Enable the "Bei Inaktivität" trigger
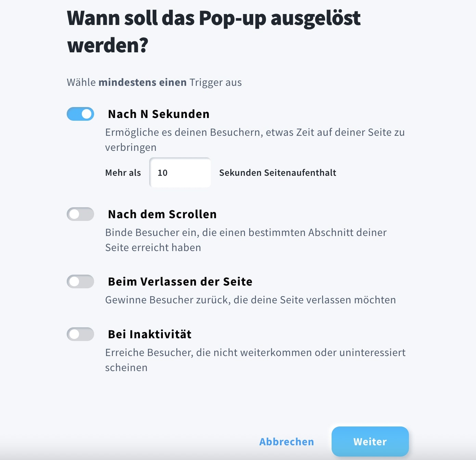This screenshot has width=476, height=460. [x=80, y=334]
